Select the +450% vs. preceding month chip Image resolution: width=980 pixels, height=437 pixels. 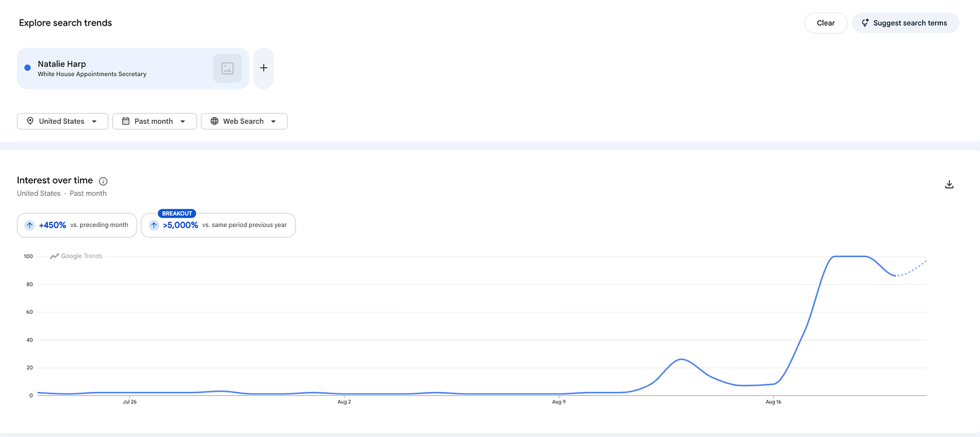click(77, 225)
